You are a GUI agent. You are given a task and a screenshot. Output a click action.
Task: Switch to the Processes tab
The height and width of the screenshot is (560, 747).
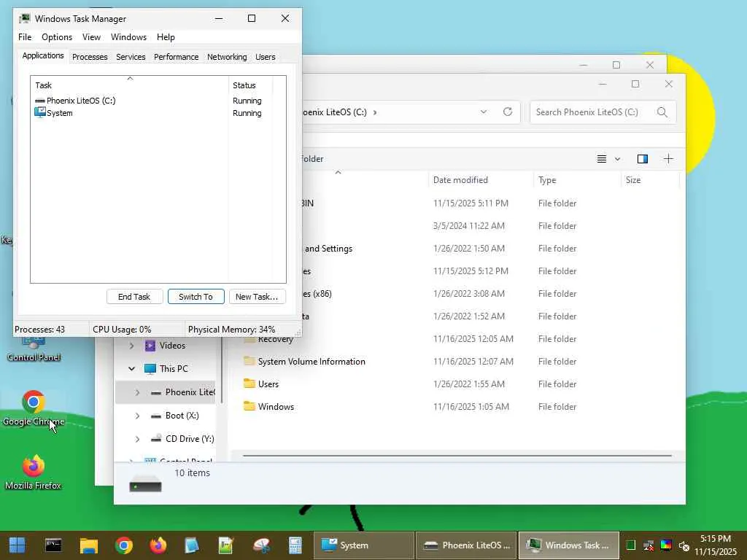[90, 57]
